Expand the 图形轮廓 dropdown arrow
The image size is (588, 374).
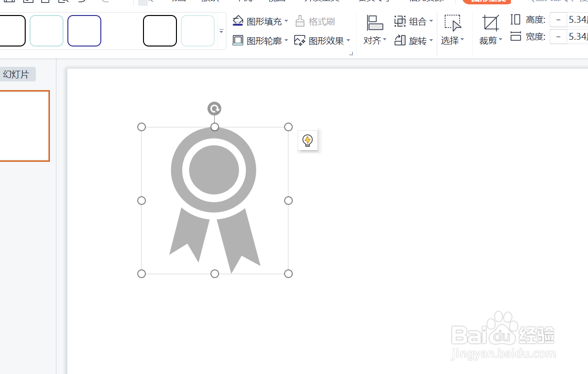coord(286,41)
